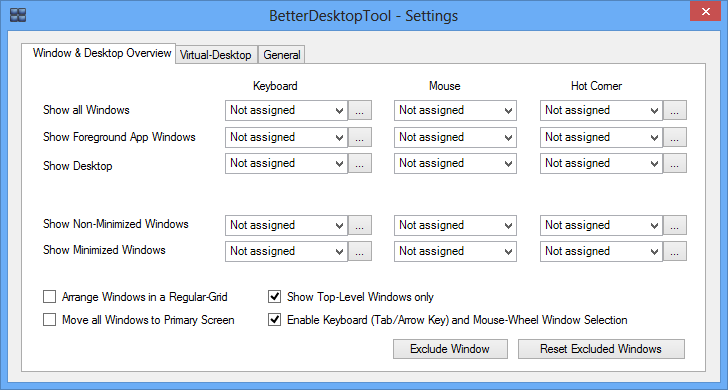The height and width of the screenshot is (390, 728).
Task: Click Reset Excluded Windows button
Action: (x=601, y=349)
